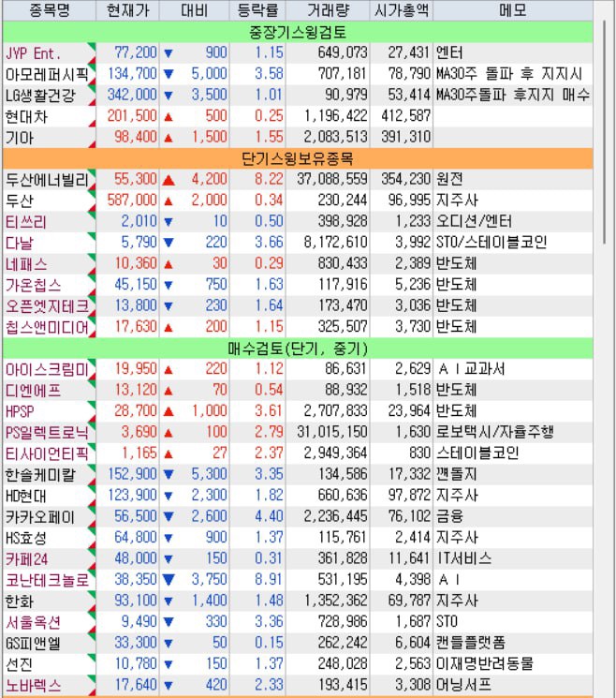Select stock GS피앤엘
616x698 pixels.
point(49,644)
